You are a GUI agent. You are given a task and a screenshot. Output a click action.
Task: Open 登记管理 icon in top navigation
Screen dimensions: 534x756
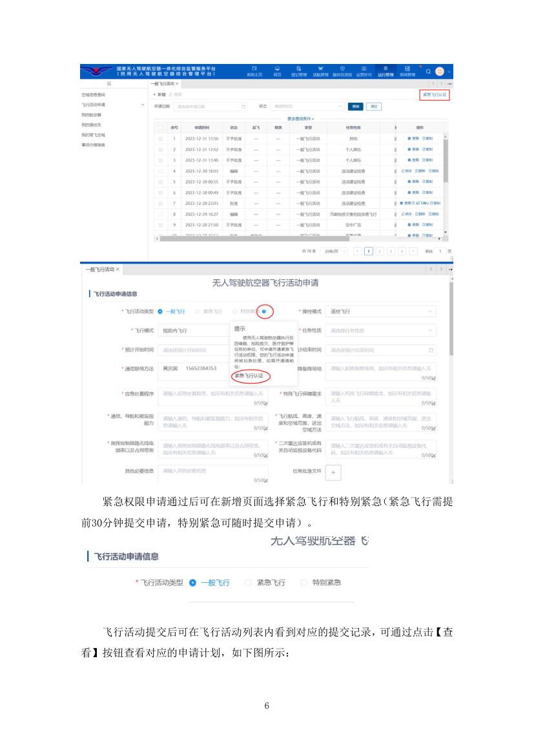pyautogui.click(x=299, y=69)
